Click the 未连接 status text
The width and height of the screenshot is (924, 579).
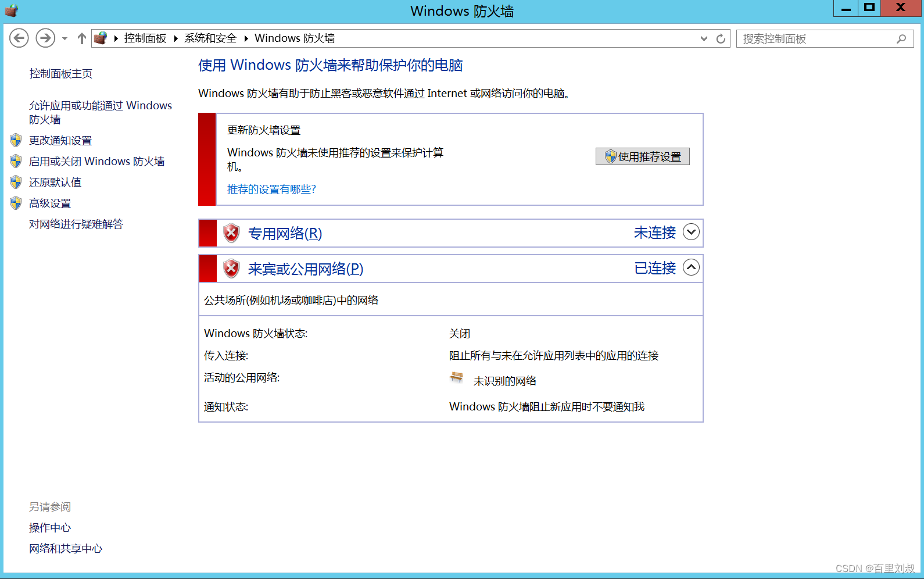(x=655, y=233)
